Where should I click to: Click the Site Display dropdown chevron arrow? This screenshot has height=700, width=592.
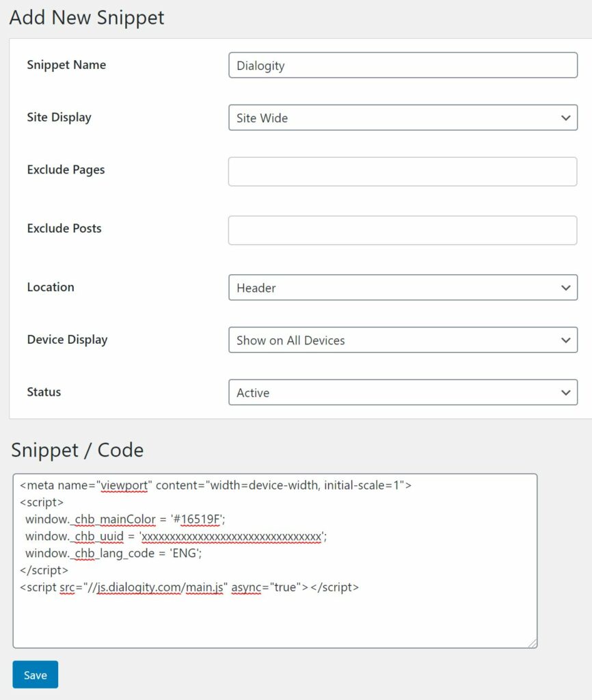pyautogui.click(x=565, y=118)
